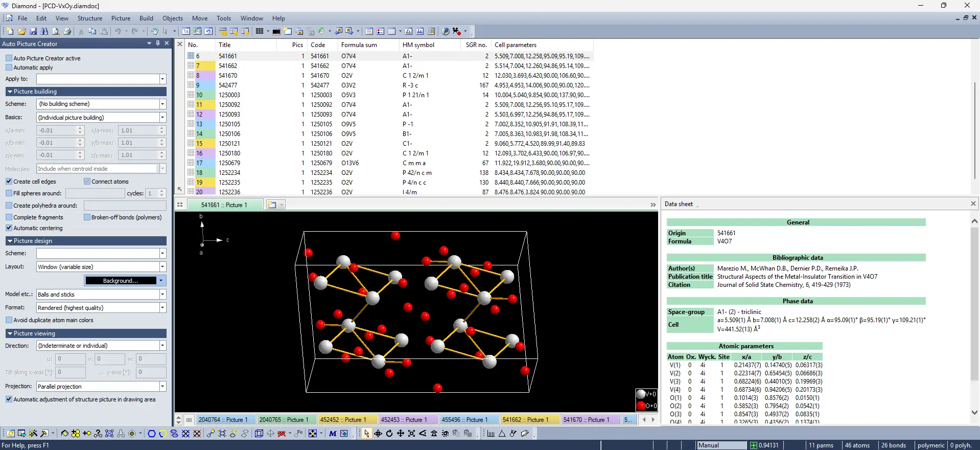
Task: Select the rotate tool in bottom toolbar
Action: click(389, 434)
